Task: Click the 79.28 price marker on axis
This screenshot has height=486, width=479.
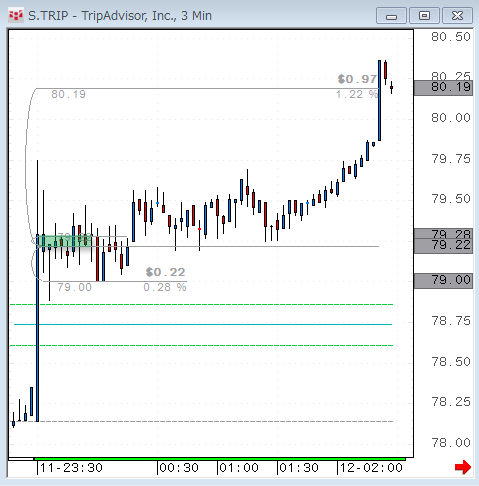Action: point(443,234)
